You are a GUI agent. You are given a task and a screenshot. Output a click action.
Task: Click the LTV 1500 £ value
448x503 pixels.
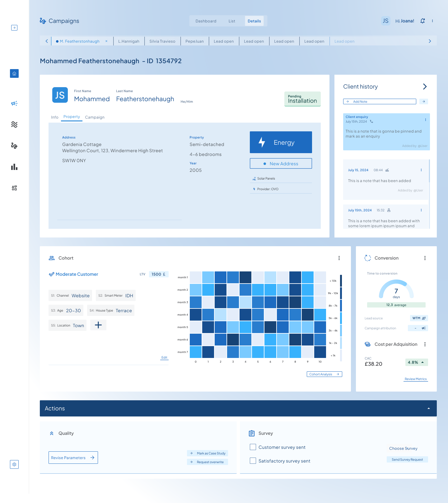click(159, 274)
